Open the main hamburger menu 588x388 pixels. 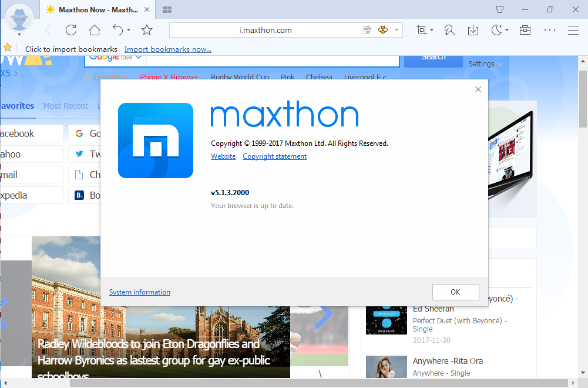click(573, 30)
